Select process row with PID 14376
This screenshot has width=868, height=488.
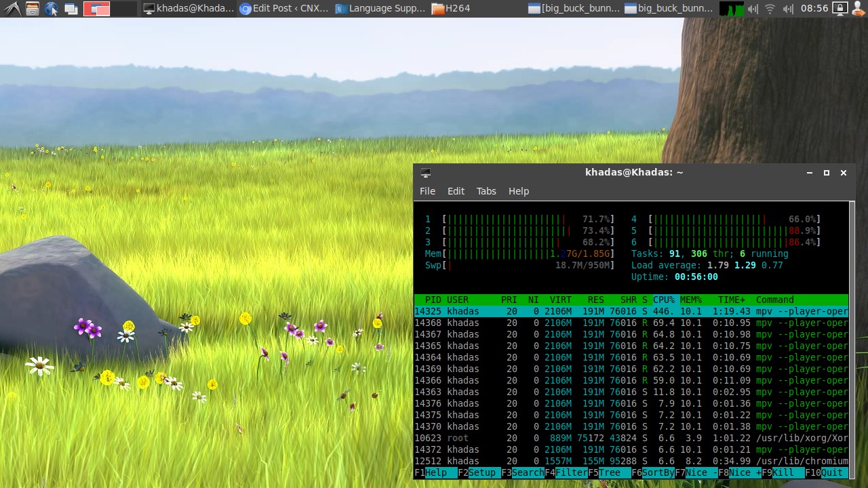click(x=631, y=403)
